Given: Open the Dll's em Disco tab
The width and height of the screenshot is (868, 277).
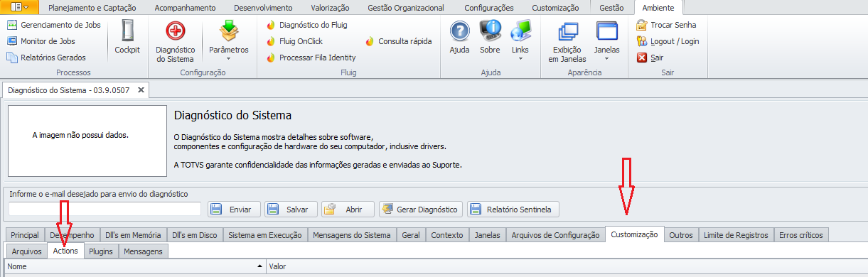Looking at the screenshot, I should coord(195,235).
